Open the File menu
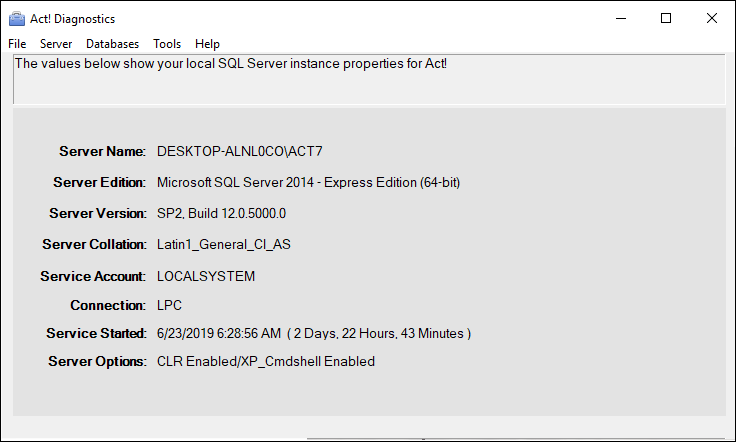736x442 pixels. 17,44
